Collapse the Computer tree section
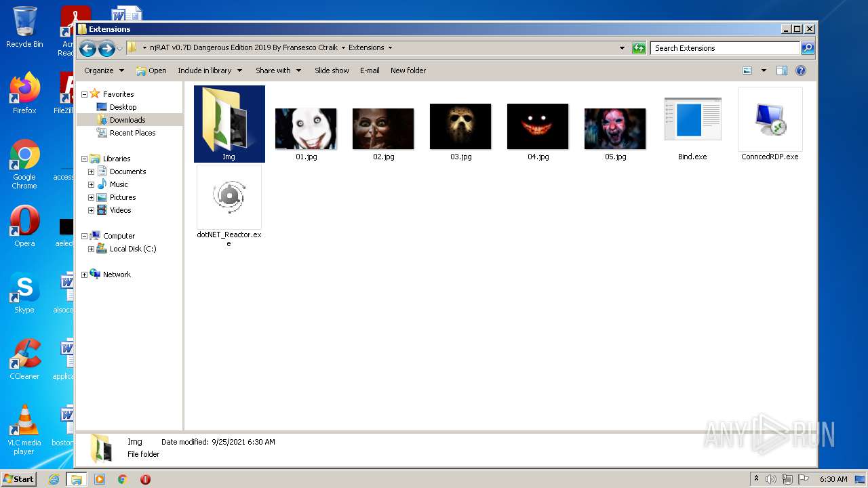Viewport: 868px width, 488px height. coord(84,236)
